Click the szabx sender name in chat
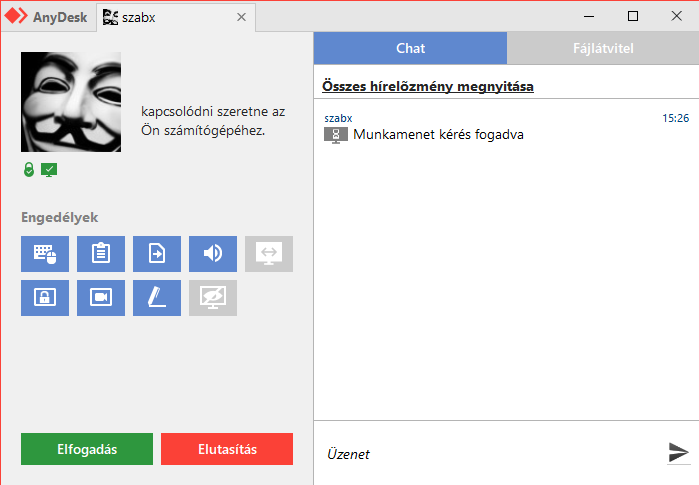 coord(338,118)
